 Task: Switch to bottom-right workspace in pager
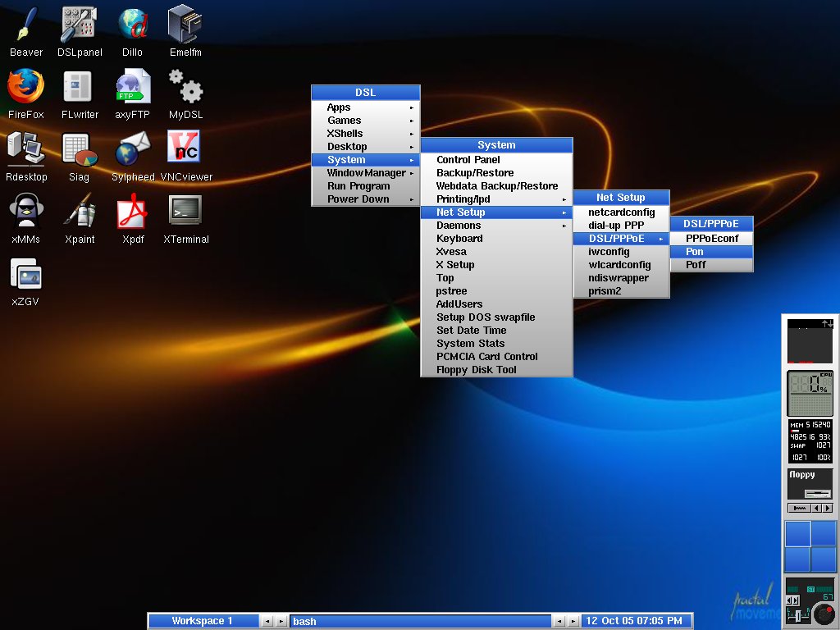click(824, 559)
